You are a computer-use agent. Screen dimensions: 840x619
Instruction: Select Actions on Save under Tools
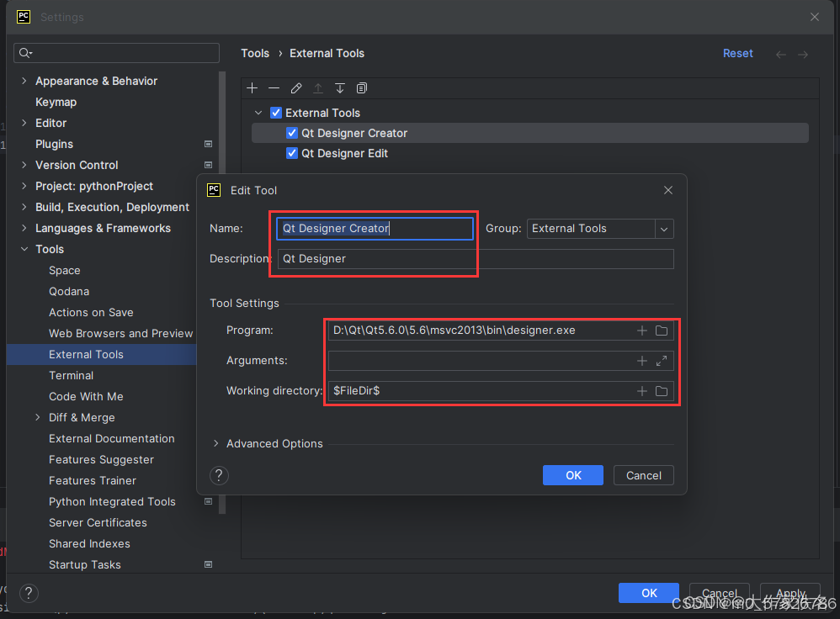pos(91,312)
